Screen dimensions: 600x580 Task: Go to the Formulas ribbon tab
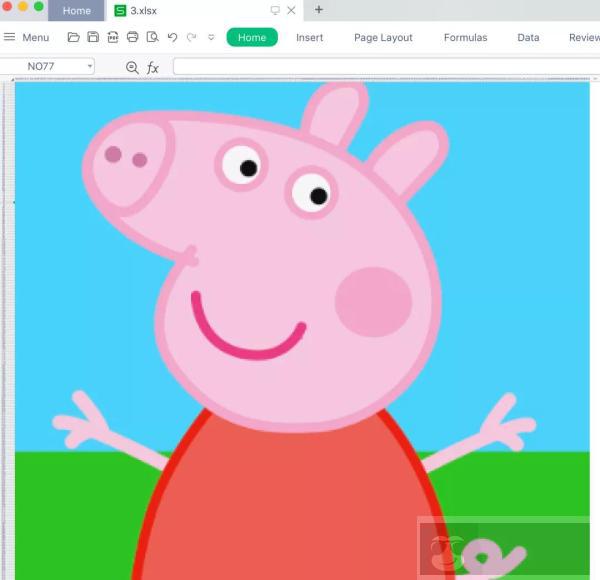click(465, 37)
